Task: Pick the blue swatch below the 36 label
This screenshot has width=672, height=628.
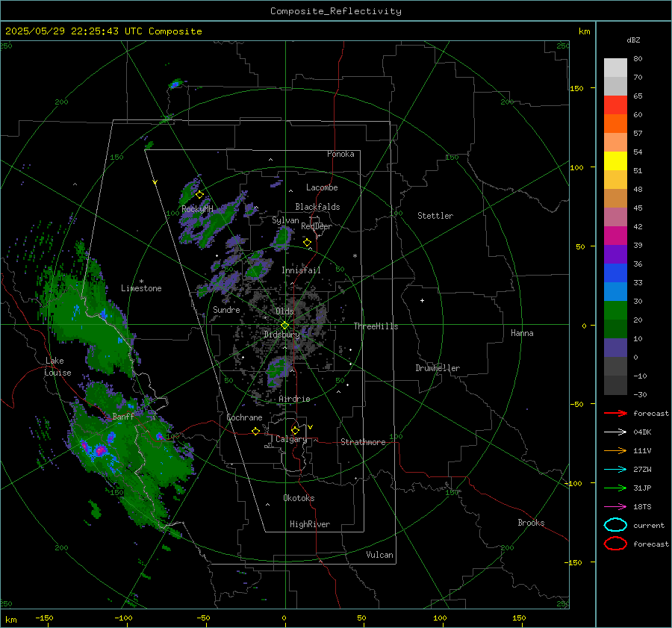Action: pyautogui.click(x=615, y=273)
